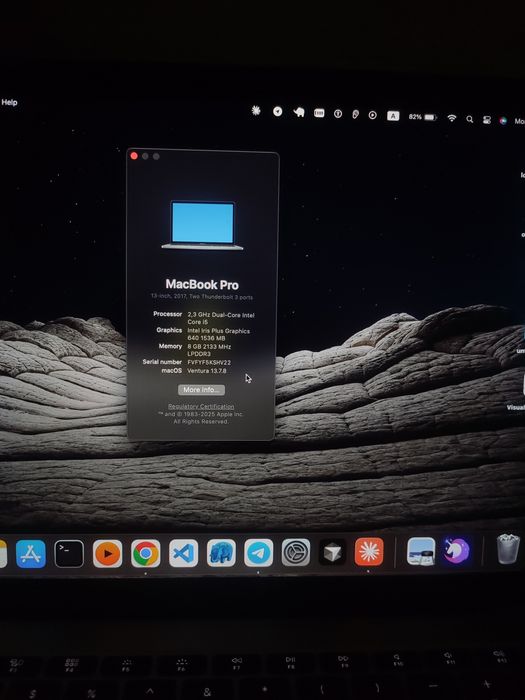The image size is (525, 700).
Task: Open the purple unicorn app in Dock
Action: click(457, 550)
